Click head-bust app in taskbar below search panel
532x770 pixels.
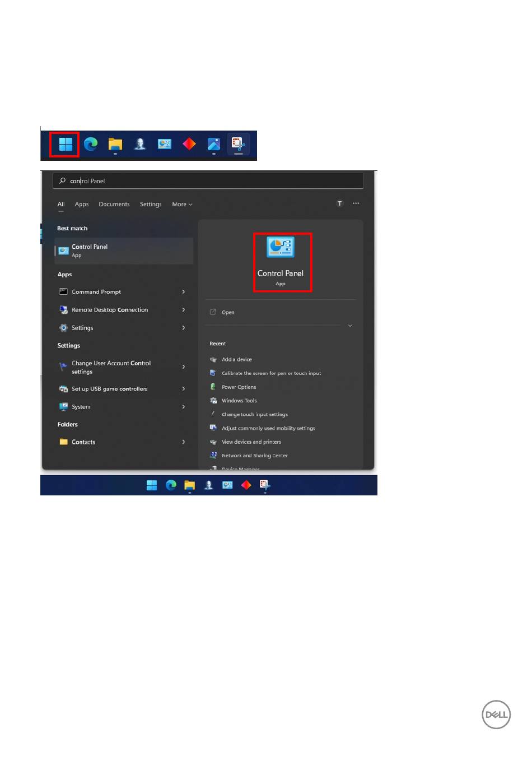pyautogui.click(x=208, y=485)
